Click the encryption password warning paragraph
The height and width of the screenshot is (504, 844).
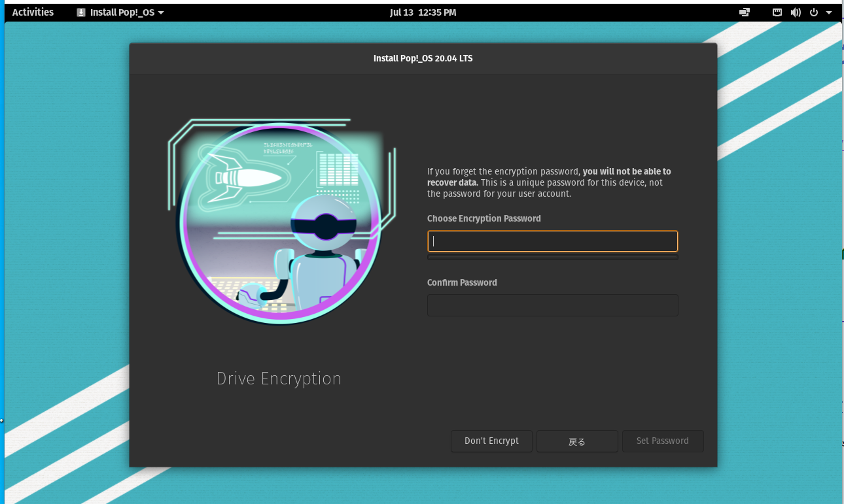pos(548,182)
